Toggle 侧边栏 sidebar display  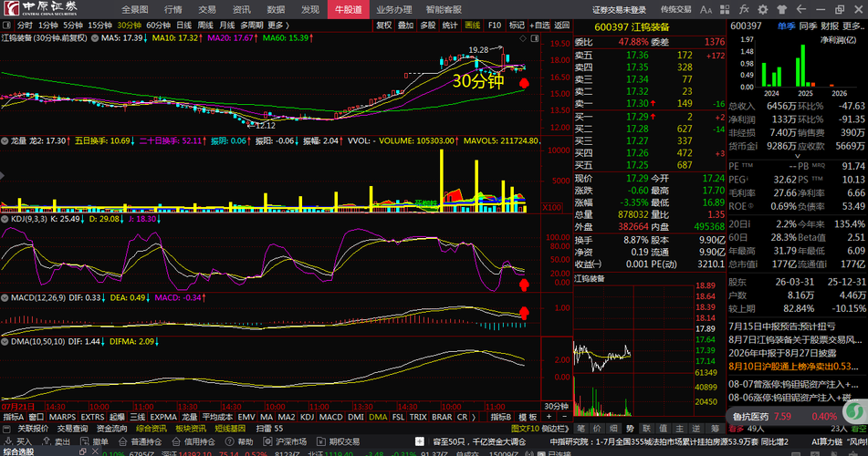click(x=555, y=429)
